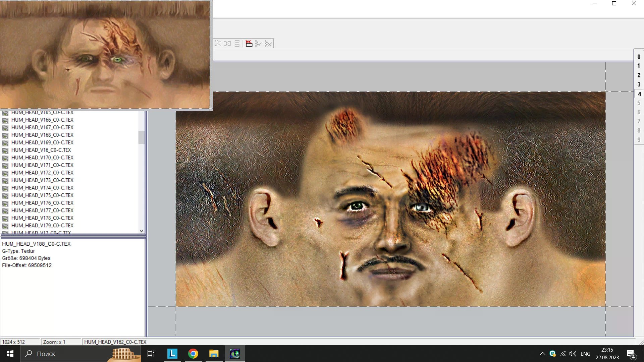Open the Windows Start menu

(10, 354)
